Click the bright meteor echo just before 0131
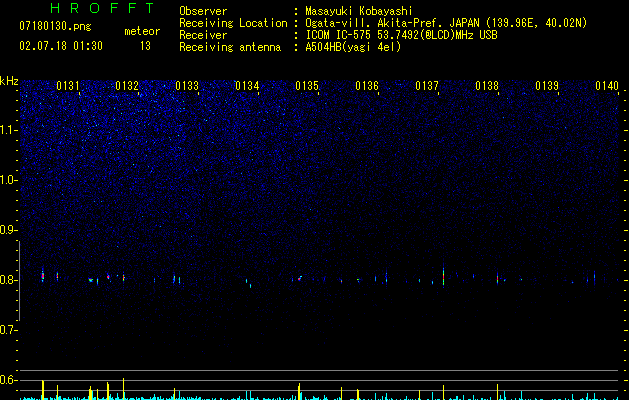The width and height of the screenshot is (629, 400). (43, 275)
